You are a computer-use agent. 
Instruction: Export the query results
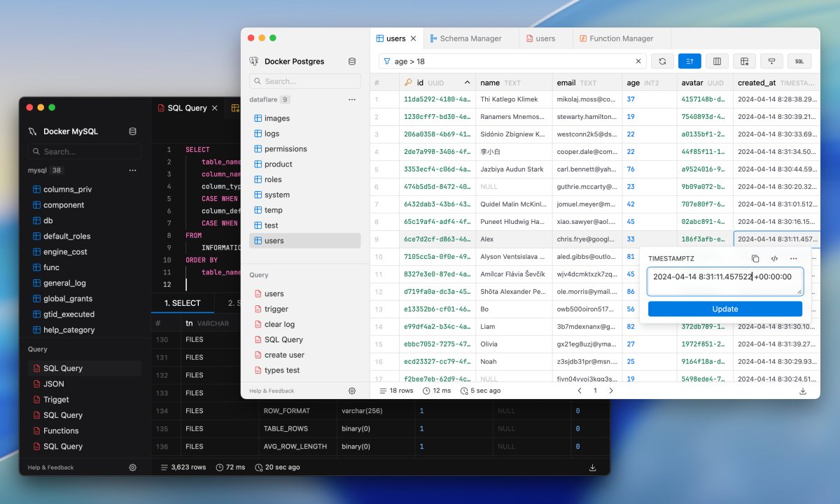coord(804,391)
